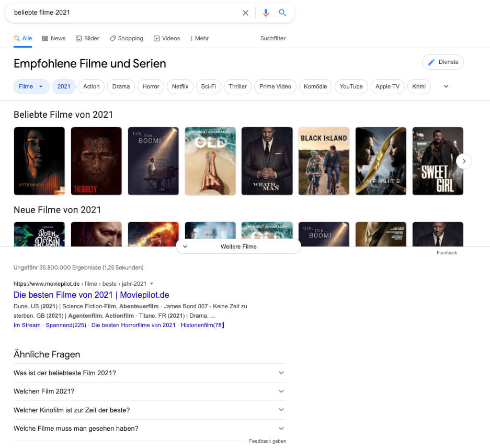The height and width of the screenshot is (448, 490).
Task: Open the Wrath of Man poster in Beliebte Filme
Action: coord(267,161)
